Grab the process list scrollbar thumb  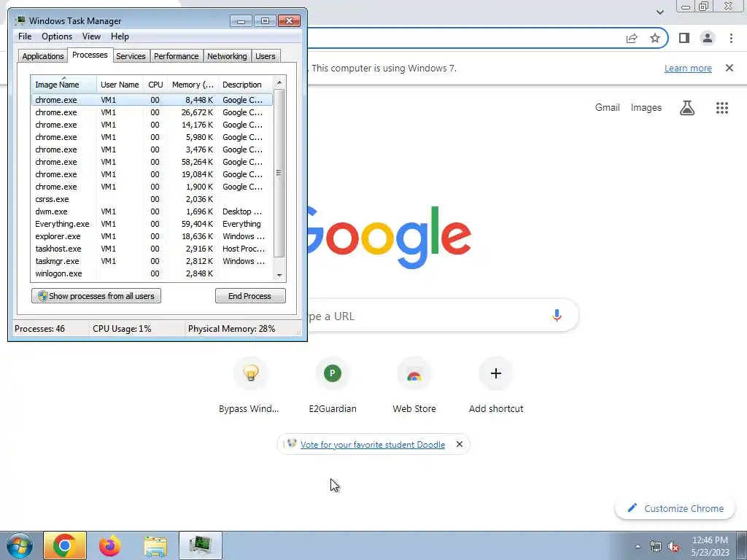(x=279, y=173)
